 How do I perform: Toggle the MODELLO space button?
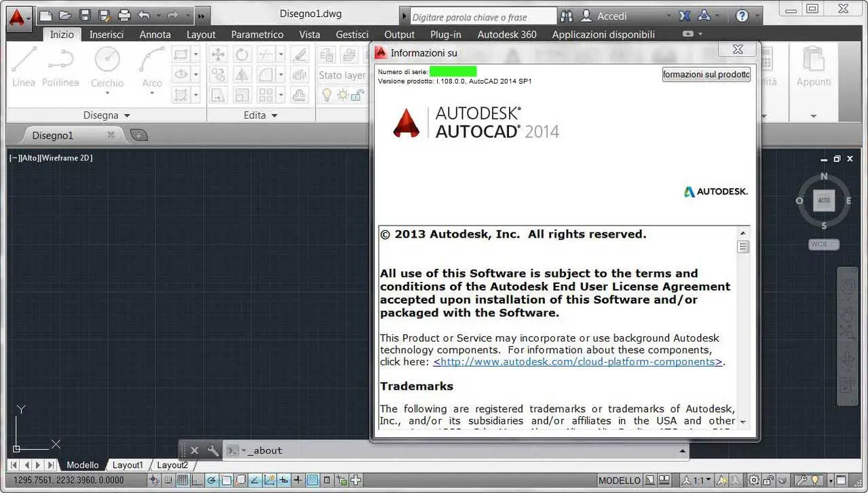[x=620, y=481]
